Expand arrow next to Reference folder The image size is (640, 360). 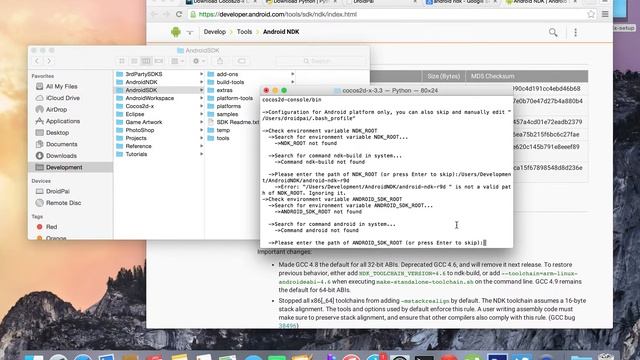tap(201, 146)
